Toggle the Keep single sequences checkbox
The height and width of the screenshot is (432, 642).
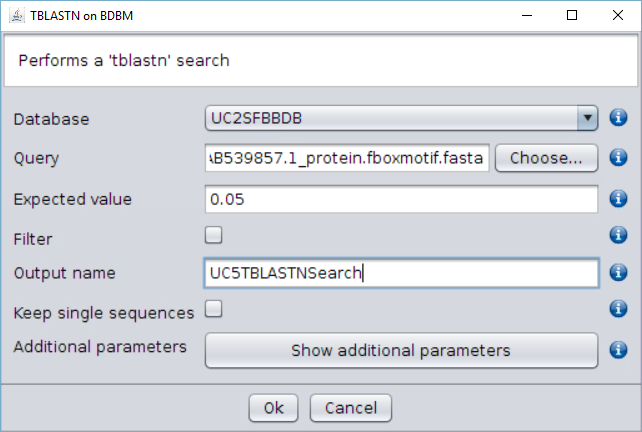pyautogui.click(x=213, y=310)
